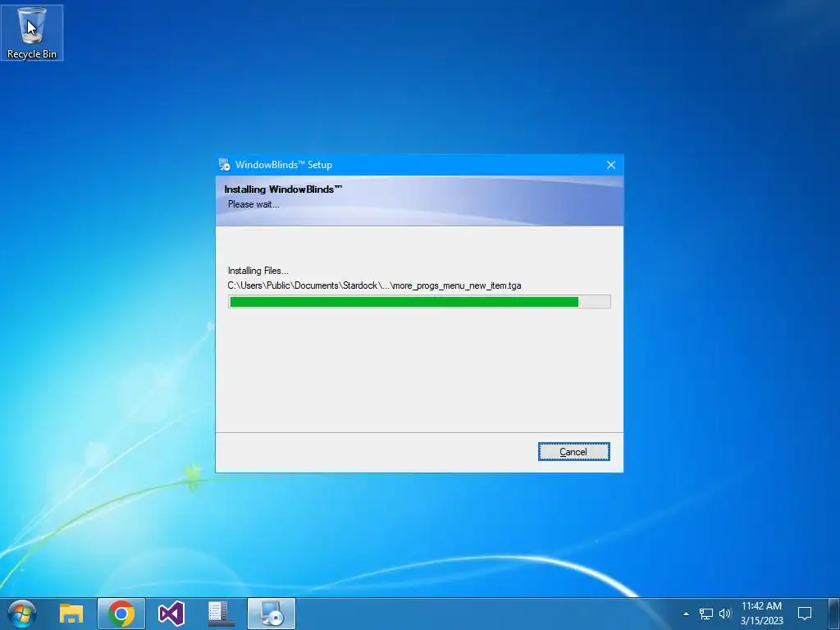Image resolution: width=840 pixels, height=630 pixels.
Task: Click the WindowBlinds Setup title bar icon
Action: click(225, 165)
